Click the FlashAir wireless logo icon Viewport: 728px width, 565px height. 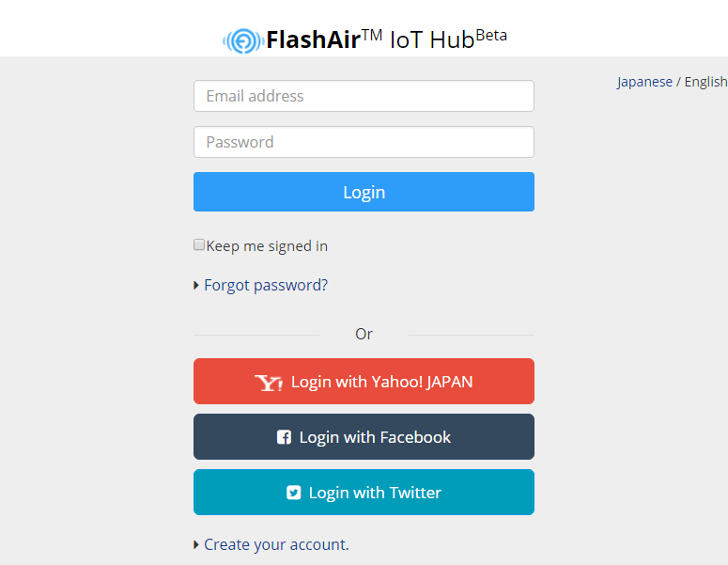[x=242, y=40]
